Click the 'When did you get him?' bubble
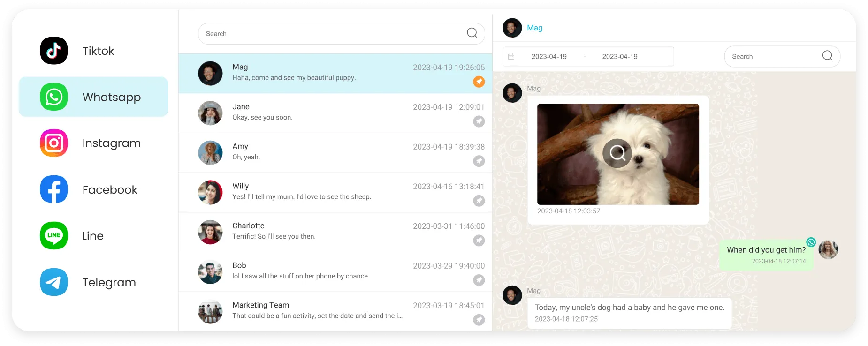 pos(766,256)
